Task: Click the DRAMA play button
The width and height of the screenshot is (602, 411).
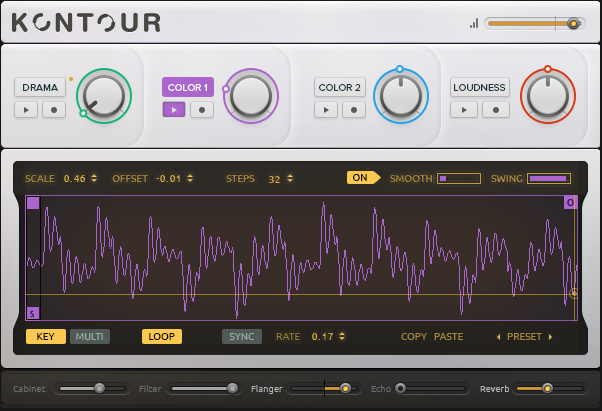Action: 26,110
